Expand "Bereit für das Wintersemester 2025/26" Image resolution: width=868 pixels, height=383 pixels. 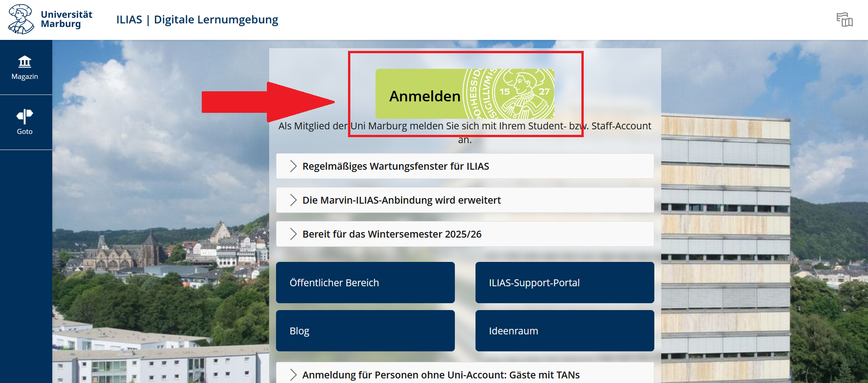(392, 234)
